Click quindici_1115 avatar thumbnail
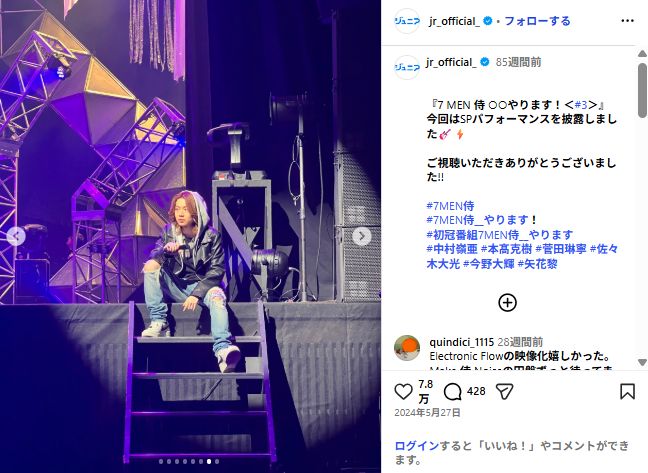 pyautogui.click(x=407, y=348)
